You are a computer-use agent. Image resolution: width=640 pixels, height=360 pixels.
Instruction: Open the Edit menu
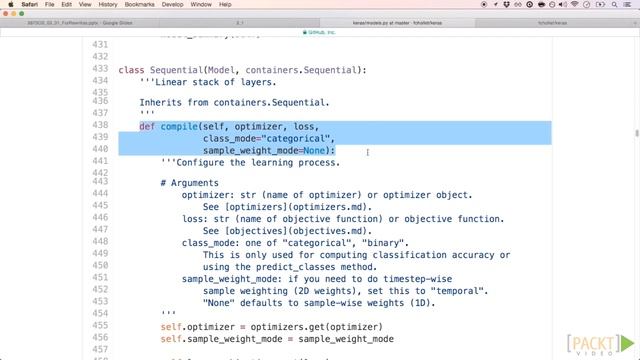(66, 4)
